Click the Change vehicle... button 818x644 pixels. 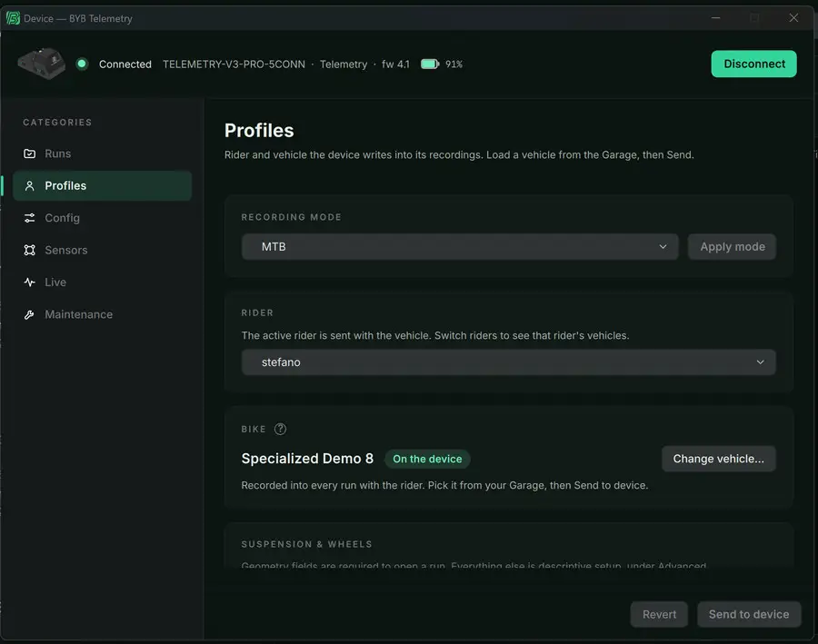pos(718,459)
